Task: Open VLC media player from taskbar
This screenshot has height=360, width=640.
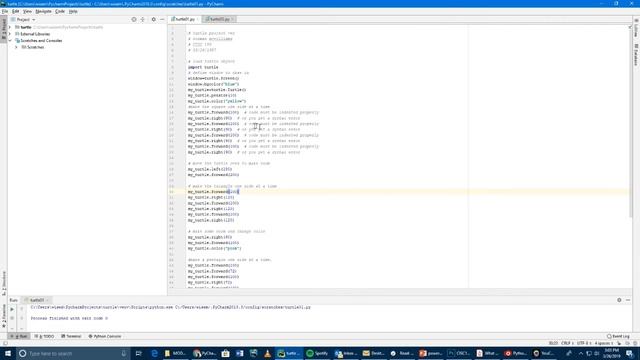Action: tap(267, 353)
